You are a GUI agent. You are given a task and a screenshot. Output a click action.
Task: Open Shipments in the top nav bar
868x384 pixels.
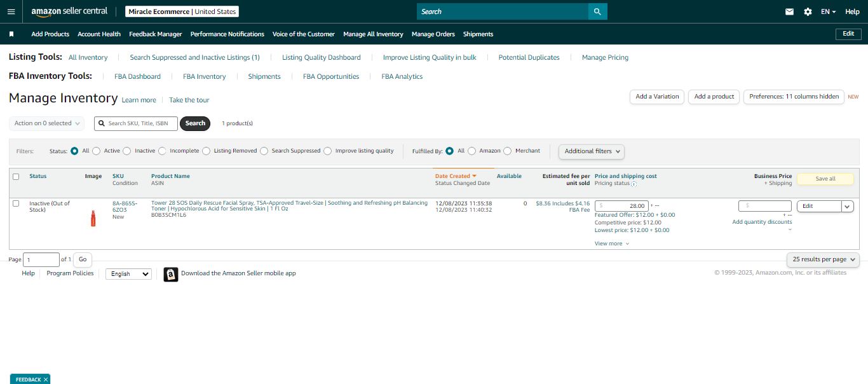[478, 34]
